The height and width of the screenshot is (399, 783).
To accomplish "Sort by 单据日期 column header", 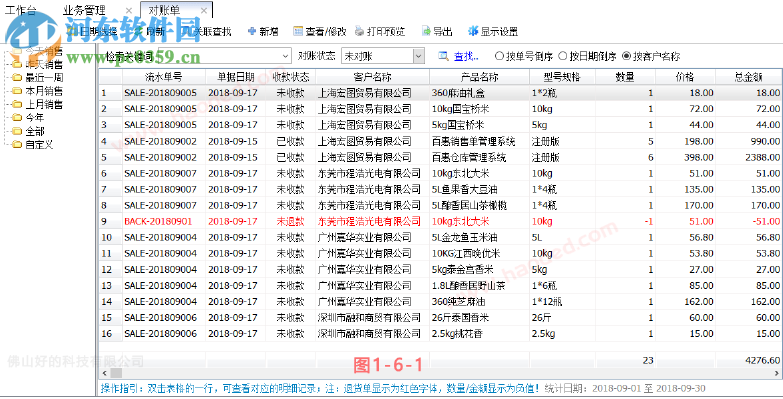I will coord(236,77).
